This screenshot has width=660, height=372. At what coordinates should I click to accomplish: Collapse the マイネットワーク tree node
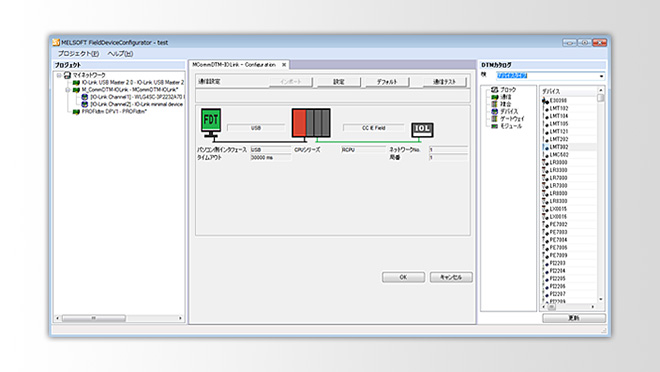[59, 75]
